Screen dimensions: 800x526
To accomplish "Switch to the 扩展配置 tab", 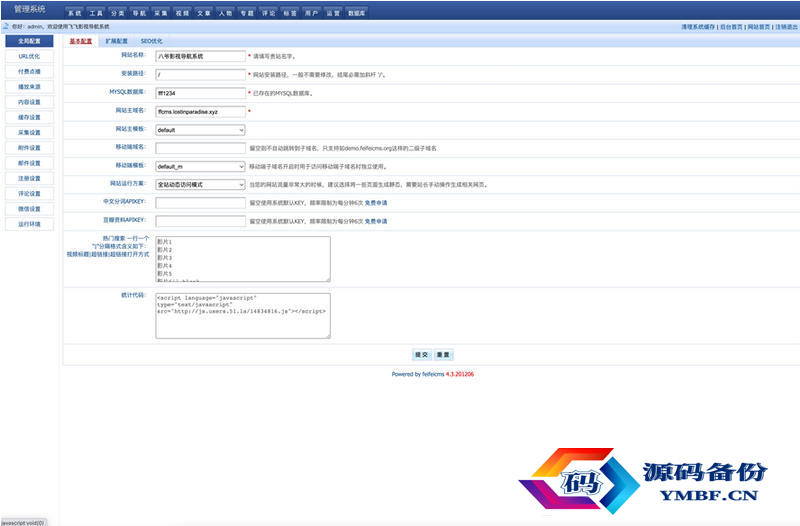I will tap(116, 41).
